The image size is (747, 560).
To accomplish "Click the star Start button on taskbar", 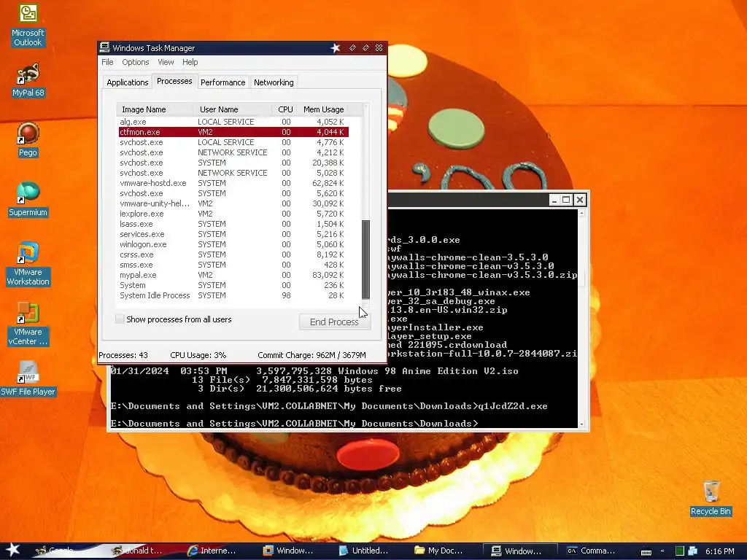I will pos(13,550).
